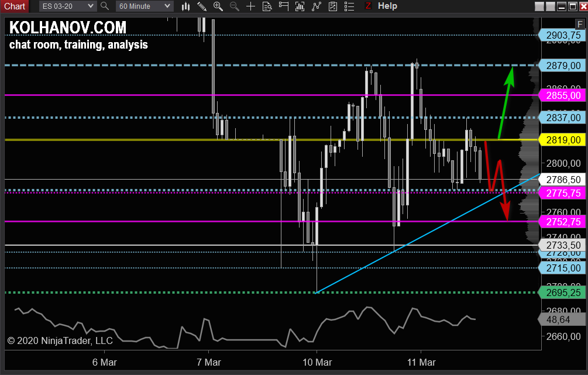Expand the ES 03-20 instrument dropdown

68,6
